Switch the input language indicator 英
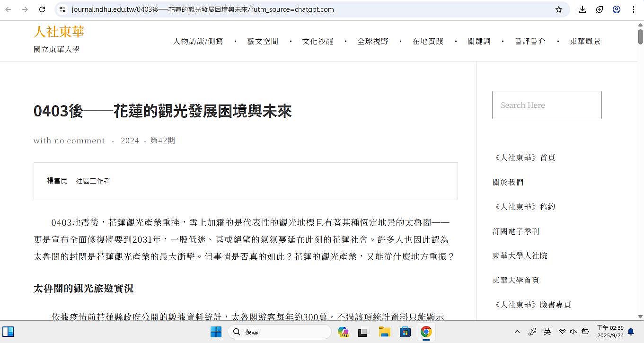 point(547,332)
